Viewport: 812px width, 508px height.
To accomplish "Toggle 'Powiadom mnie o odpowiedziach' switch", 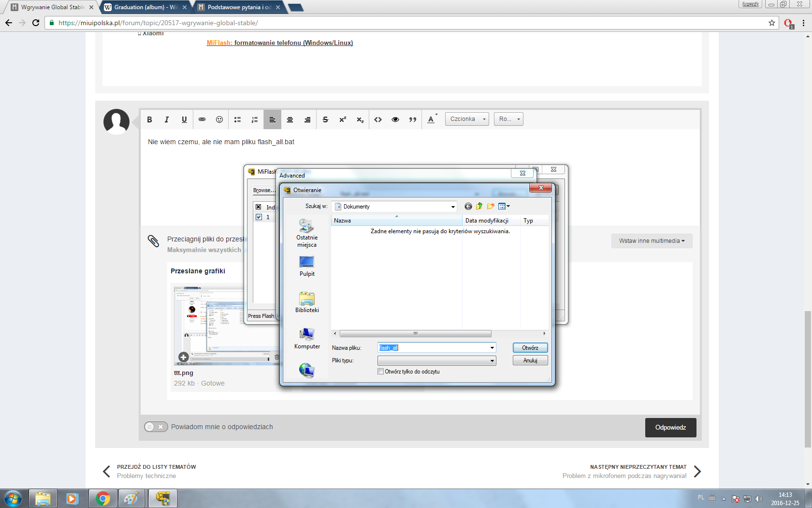I will pyautogui.click(x=156, y=427).
